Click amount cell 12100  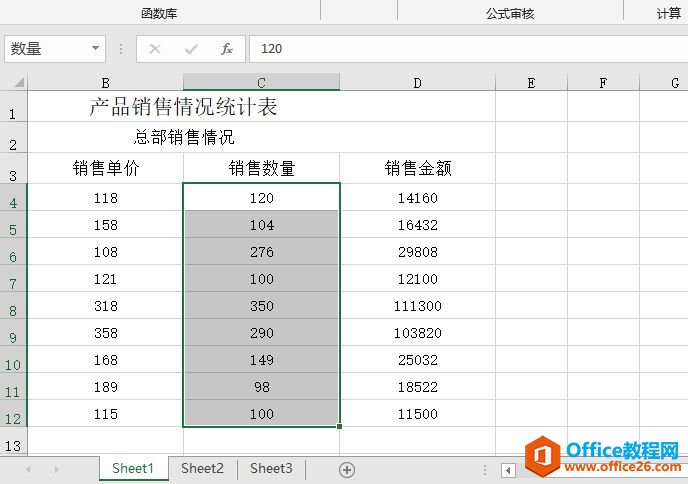(417, 278)
